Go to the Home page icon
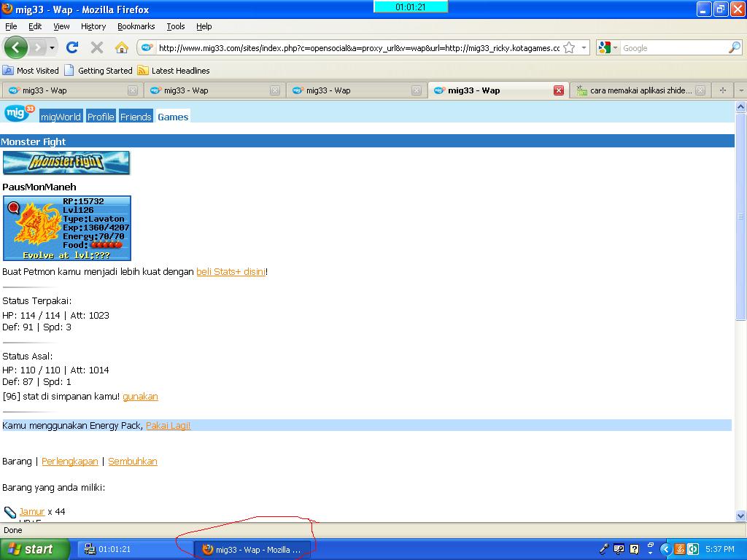 (x=122, y=47)
